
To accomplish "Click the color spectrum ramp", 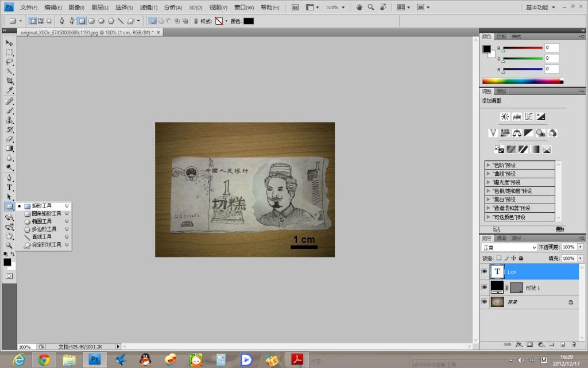I will click(523, 80).
